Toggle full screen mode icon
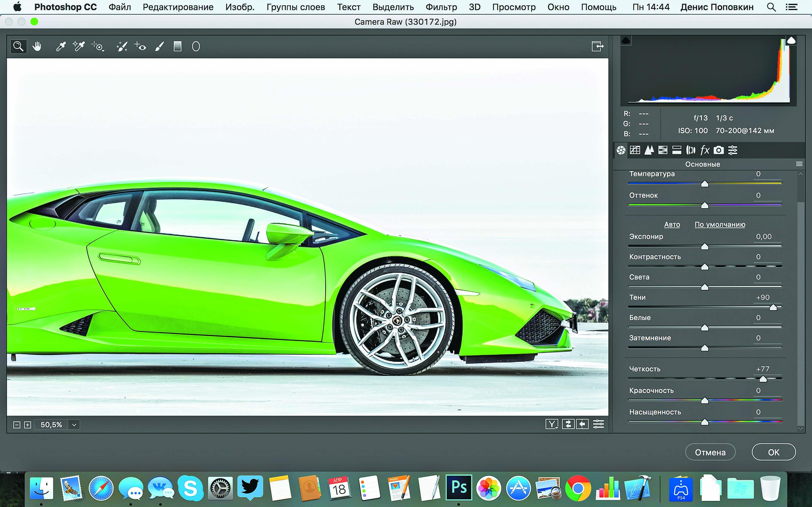Viewport: 812px width, 507px height. pos(597,46)
